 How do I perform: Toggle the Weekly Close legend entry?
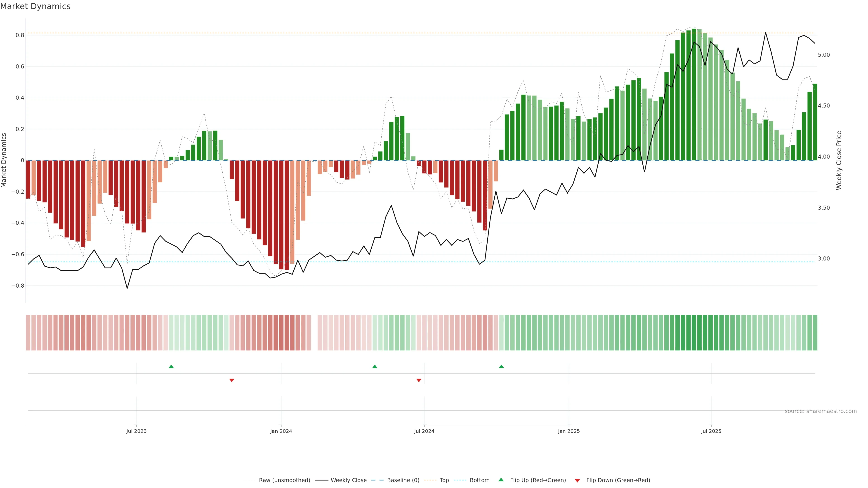point(348,480)
